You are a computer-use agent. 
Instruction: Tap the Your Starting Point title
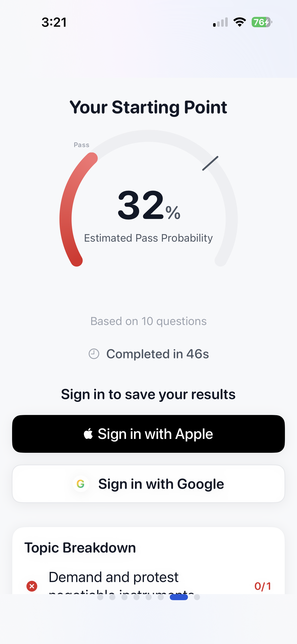[148, 107]
